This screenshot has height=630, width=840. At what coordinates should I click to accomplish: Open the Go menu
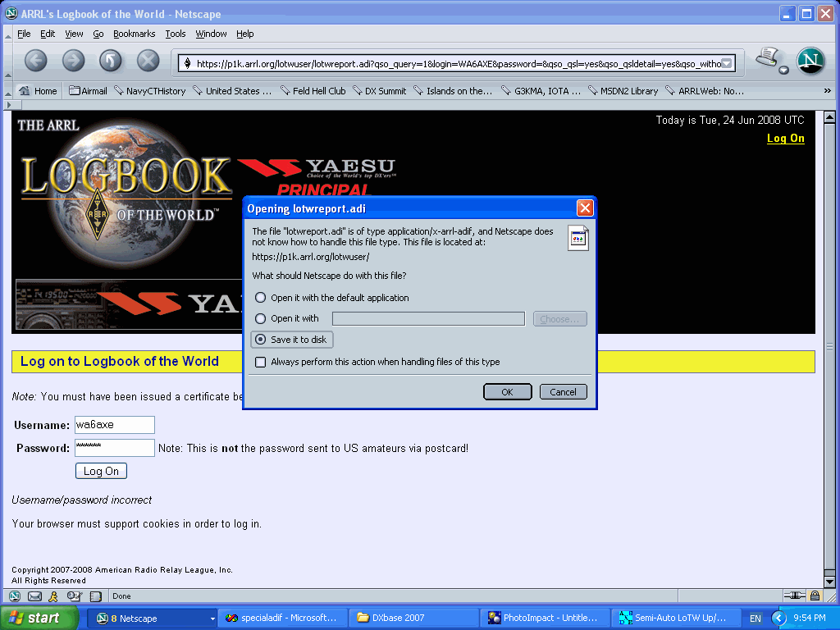(98, 34)
